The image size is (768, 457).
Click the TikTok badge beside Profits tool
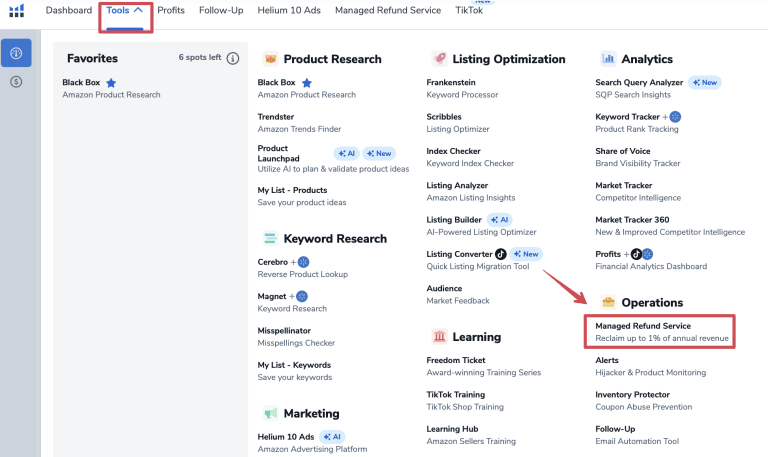coord(636,254)
